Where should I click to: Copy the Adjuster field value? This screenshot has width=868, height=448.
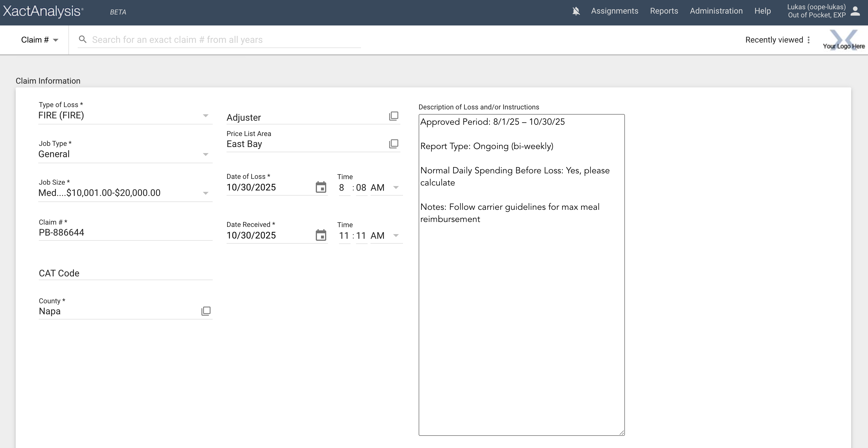[393, 116]
